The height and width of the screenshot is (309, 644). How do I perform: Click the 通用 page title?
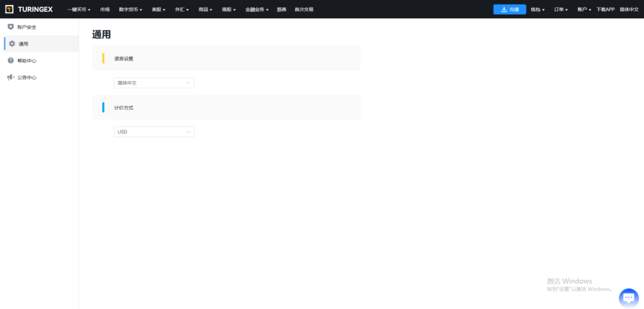pos(101,35)
